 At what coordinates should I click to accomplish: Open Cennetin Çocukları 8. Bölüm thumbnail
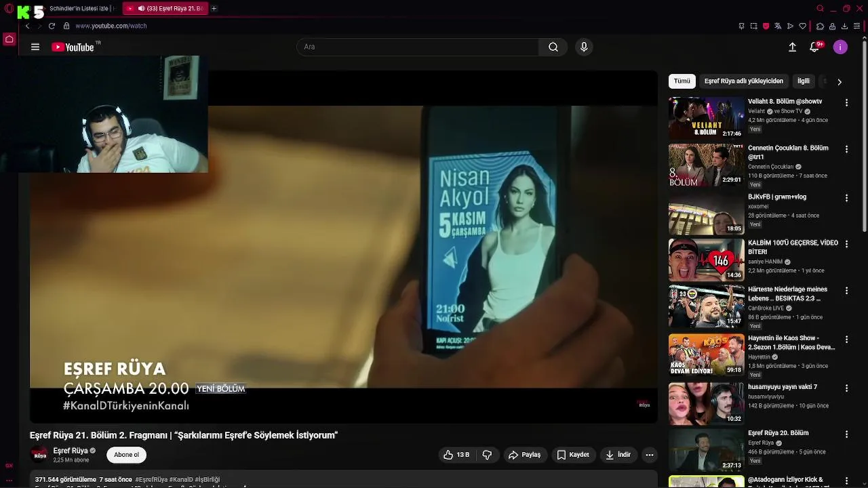pos(706,165)
